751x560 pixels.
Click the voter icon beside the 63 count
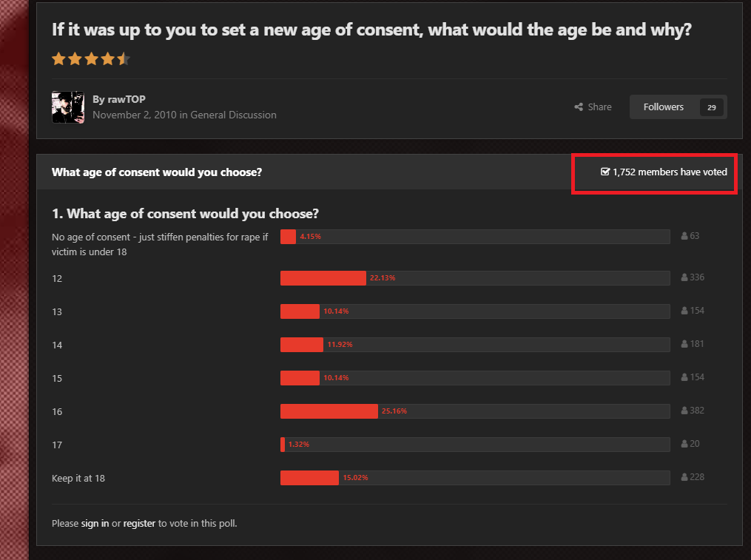click(684, 236)
